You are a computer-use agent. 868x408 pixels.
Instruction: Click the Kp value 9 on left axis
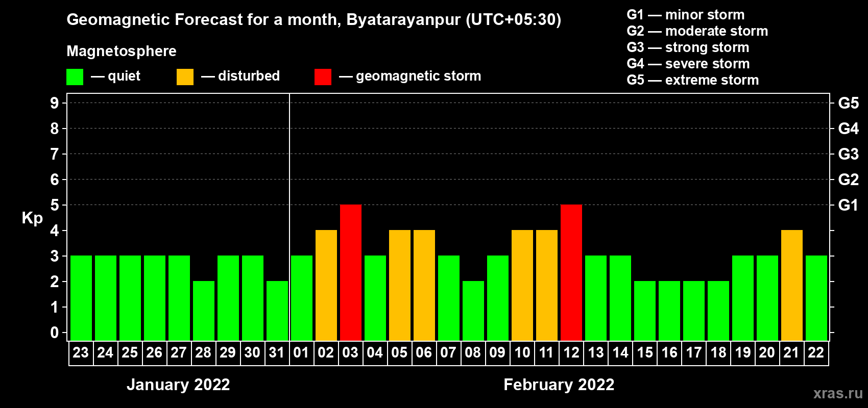(55, 103)
